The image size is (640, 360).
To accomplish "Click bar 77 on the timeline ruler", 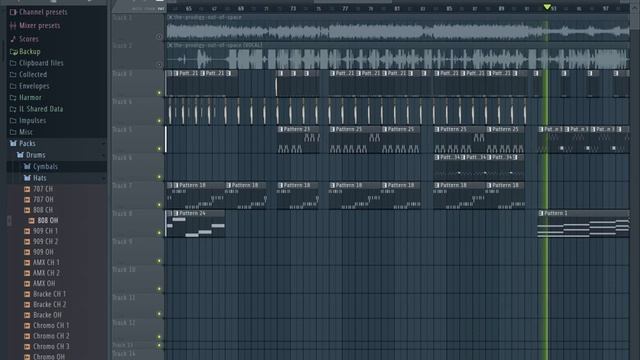I will [345, 9].
